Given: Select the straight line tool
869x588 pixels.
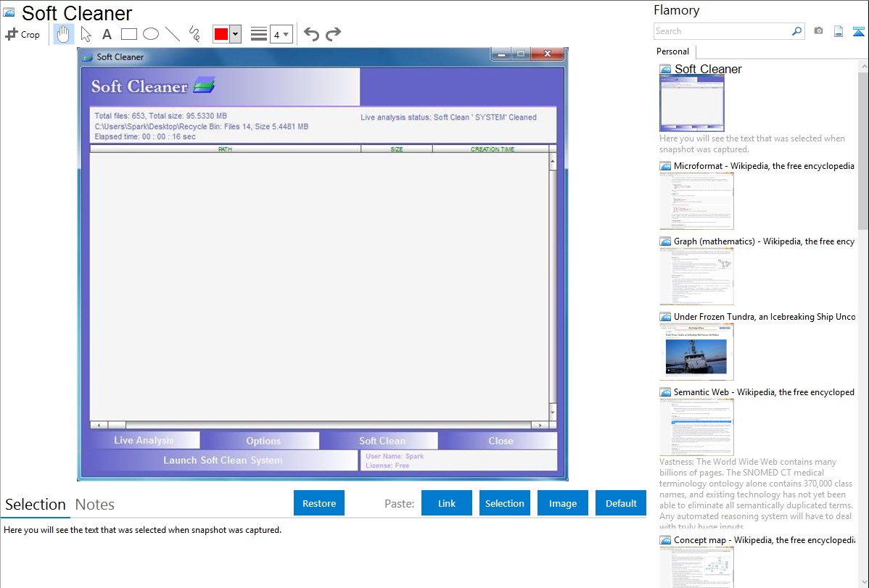Looking at the screenshot, I should click(x=173, y=34).
